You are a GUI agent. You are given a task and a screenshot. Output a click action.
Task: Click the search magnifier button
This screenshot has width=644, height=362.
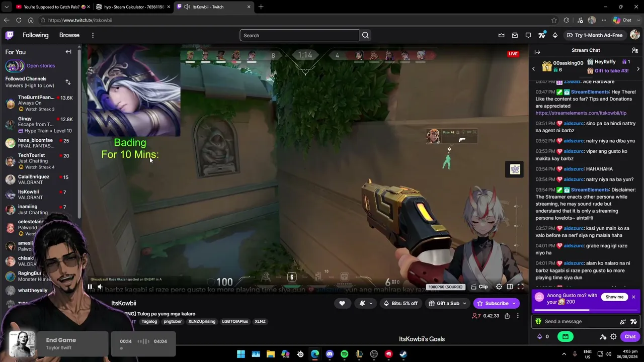(x=366, y=35)
